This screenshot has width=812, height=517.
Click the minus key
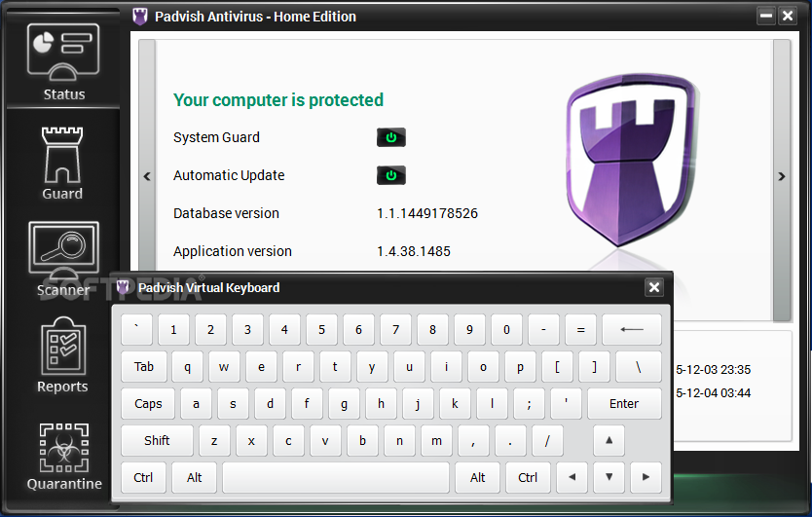(x=543, y=329)
